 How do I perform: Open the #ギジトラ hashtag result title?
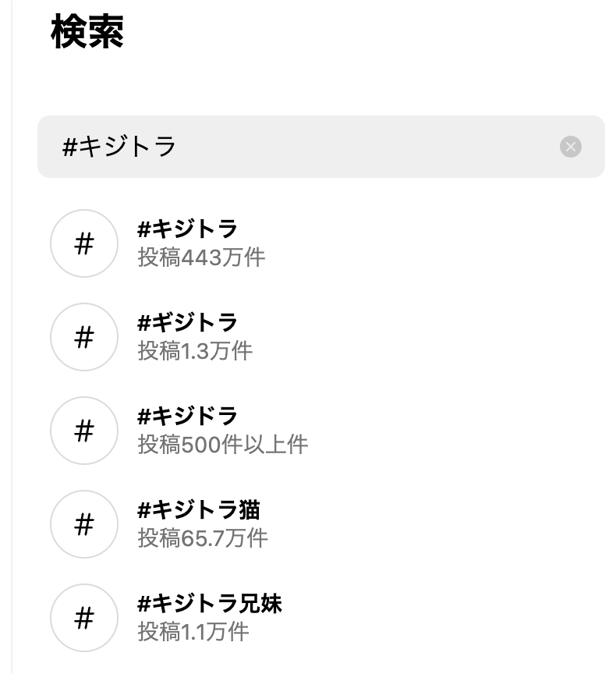(x=187, y=323)
